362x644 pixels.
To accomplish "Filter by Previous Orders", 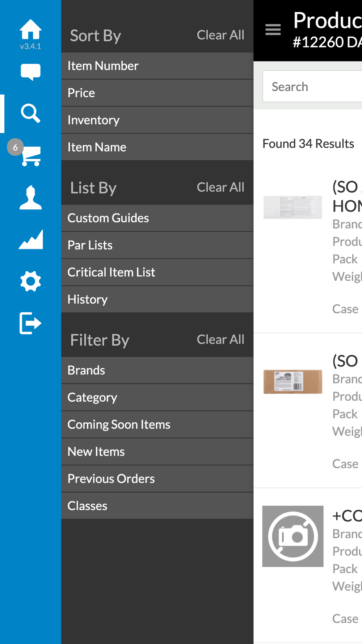I will click(x=157, y=479).
